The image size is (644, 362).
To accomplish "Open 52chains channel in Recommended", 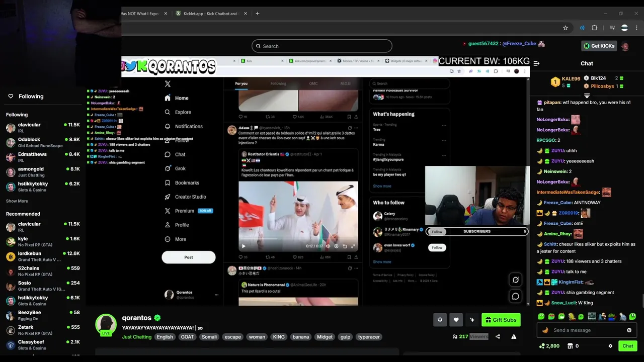I will click(43, 271).
